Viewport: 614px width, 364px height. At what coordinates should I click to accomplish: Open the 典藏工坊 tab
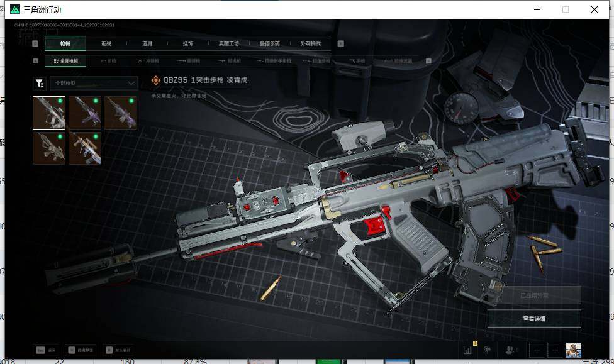[x=229, y=43]
